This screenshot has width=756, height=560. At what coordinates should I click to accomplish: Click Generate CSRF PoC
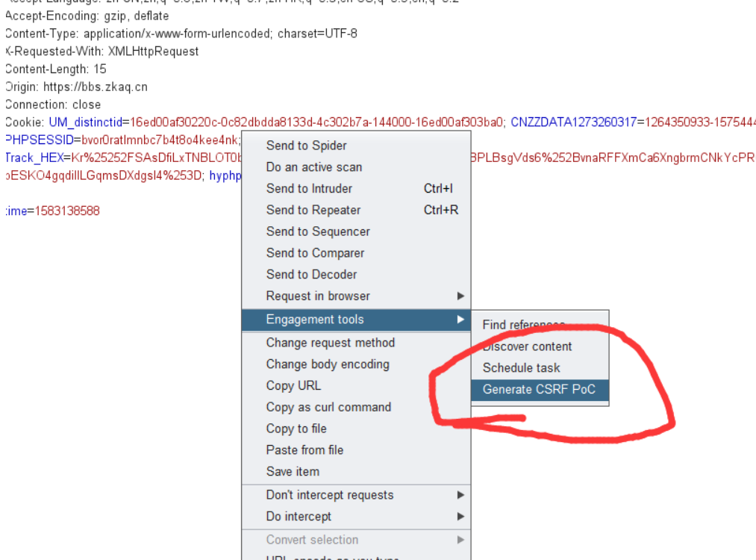tap(540, 389)
